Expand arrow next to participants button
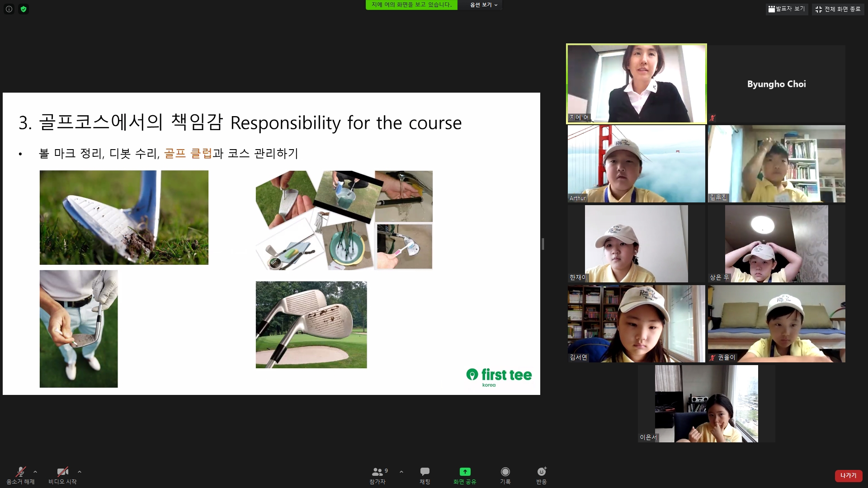 [401, 472]
